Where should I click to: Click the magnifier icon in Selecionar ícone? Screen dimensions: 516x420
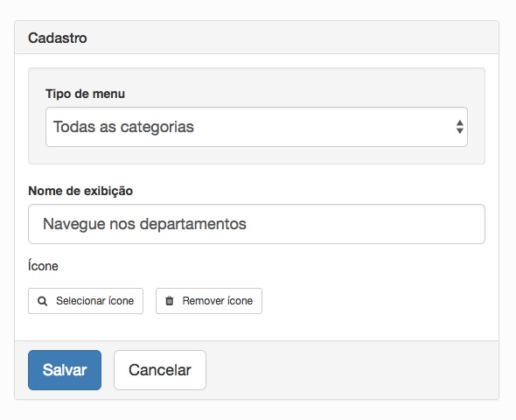42,301
